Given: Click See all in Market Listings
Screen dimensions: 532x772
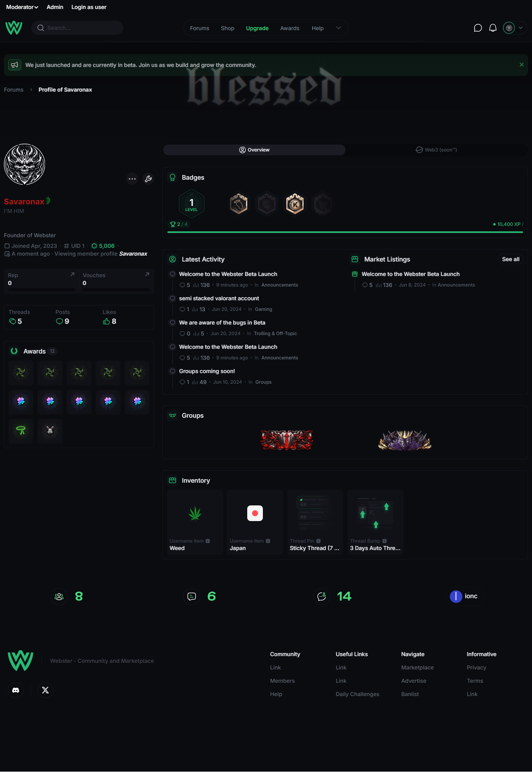Looking at the screenshot, I should (x=510, y=259).
